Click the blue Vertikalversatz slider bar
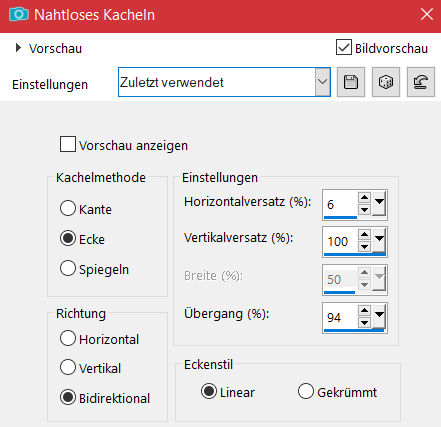Viewport: 441px width, 427px height. tap(355, 255)
